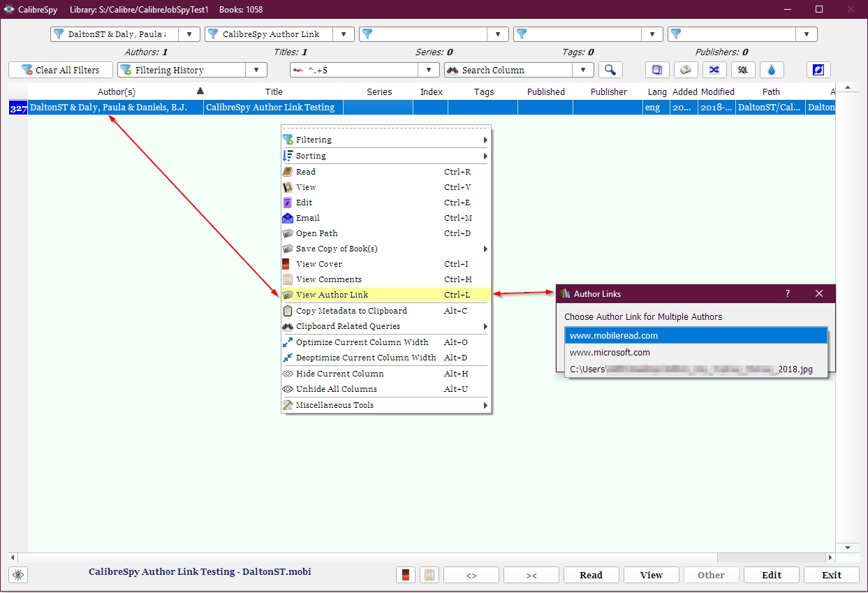
Task: Open Clipboard Related Queries submenu
Action: [x=385, y=326]
